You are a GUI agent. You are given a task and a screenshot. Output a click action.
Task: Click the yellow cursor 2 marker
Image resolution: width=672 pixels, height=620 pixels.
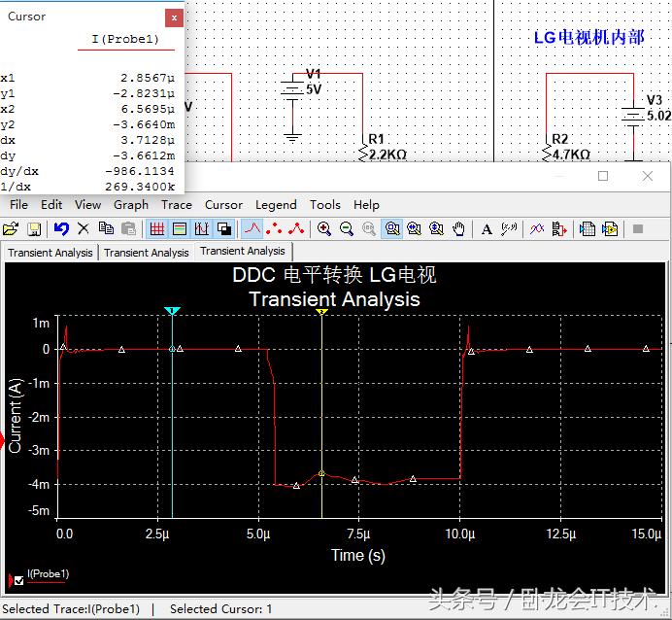321,312
